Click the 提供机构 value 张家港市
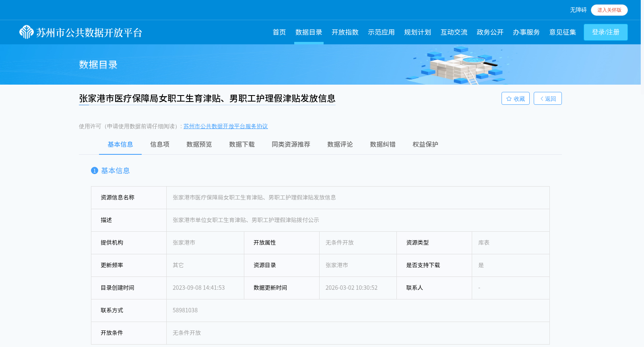This screenshot has height=347, width=644. click(x=184, y=243)
